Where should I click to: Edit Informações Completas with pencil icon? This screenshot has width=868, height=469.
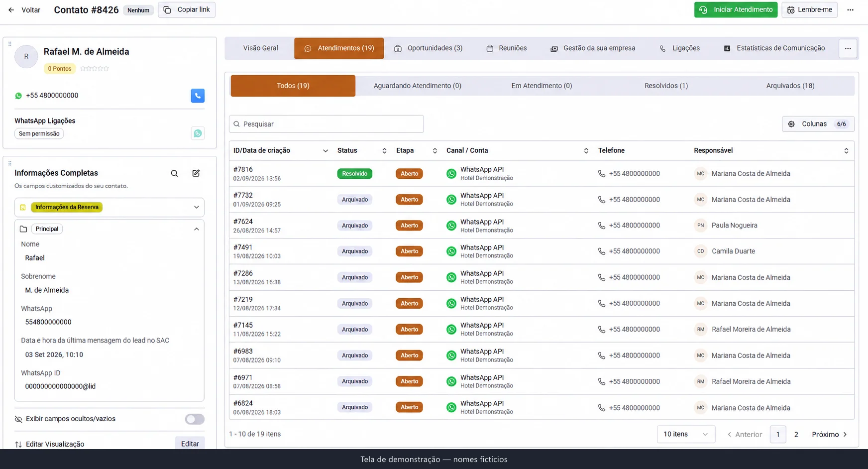pos(196,173)
